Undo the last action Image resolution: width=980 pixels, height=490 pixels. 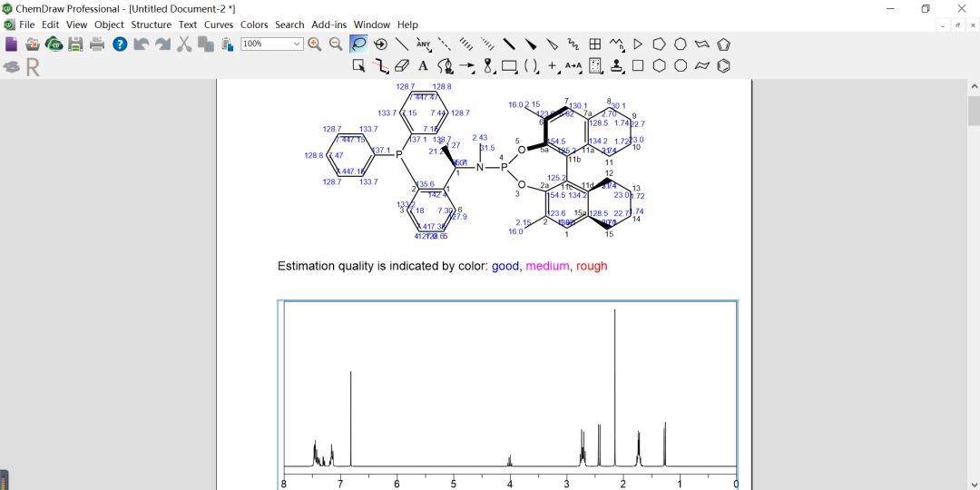pyautogui.click(x=142, y=44)
